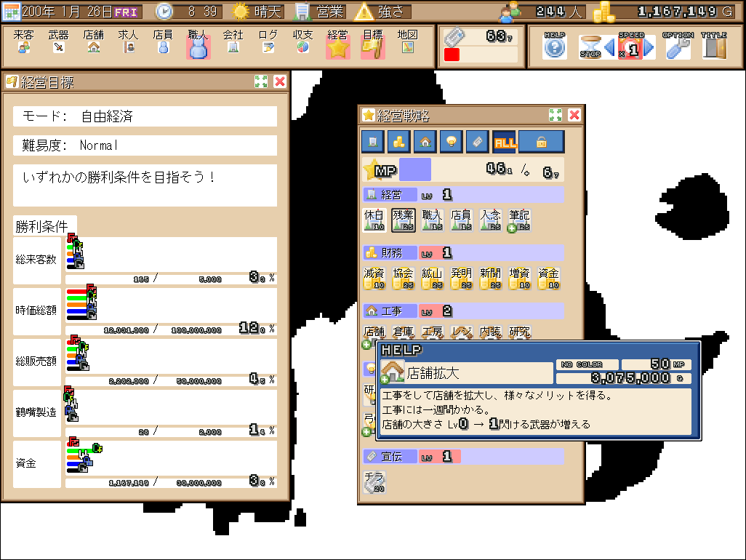This screenshot has height=560, width=746.
Task: Open the 収支 income chart menu
Action: pyautogui.click(x=302, y=42)
